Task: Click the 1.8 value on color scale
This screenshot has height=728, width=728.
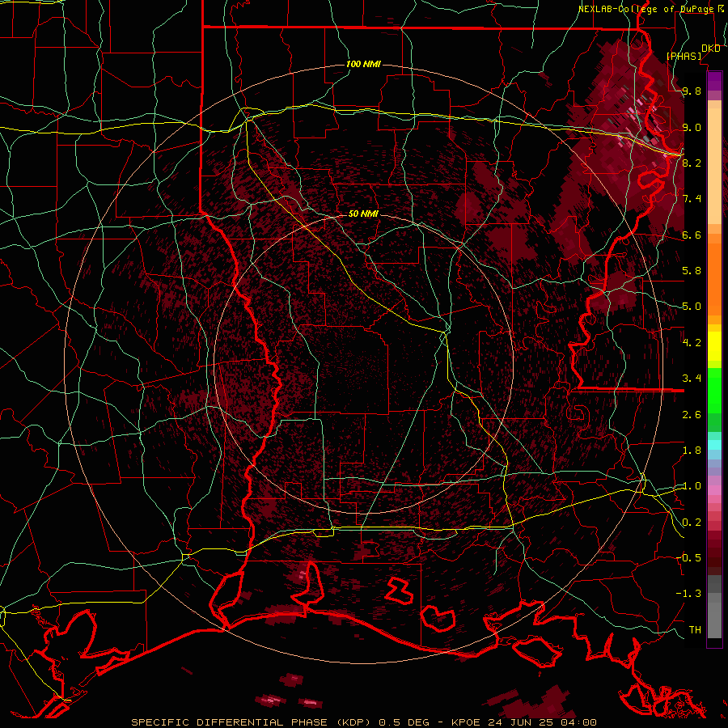Action: point(692,451)
